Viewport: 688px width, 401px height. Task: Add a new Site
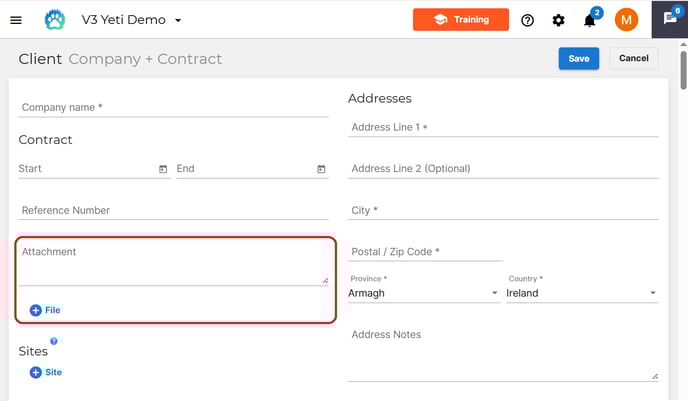(46, 372)
